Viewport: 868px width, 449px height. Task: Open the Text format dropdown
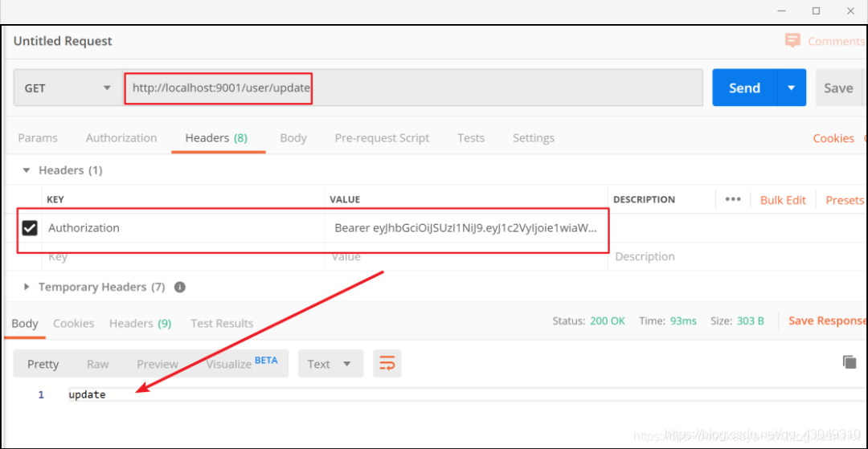point(330,364)
